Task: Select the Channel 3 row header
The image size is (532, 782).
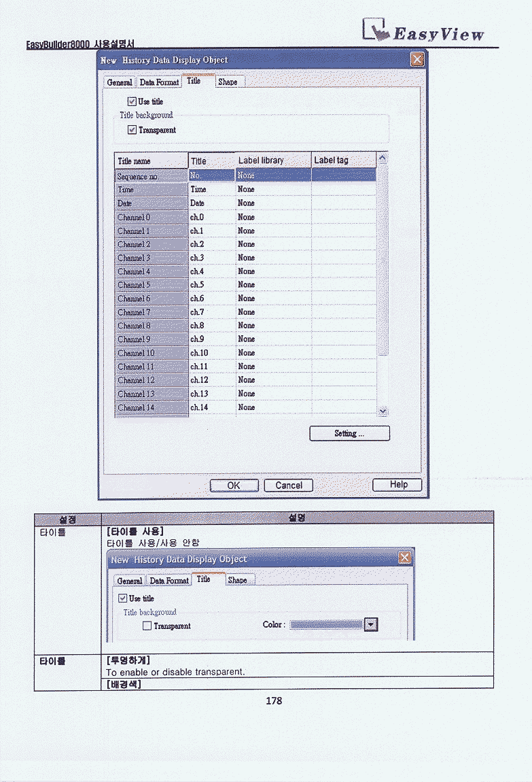Action: [x=151, y=258]
